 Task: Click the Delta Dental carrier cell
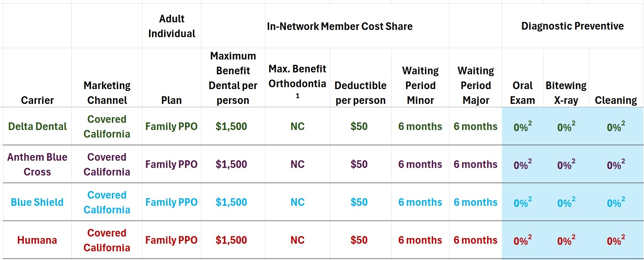[37, 126]
